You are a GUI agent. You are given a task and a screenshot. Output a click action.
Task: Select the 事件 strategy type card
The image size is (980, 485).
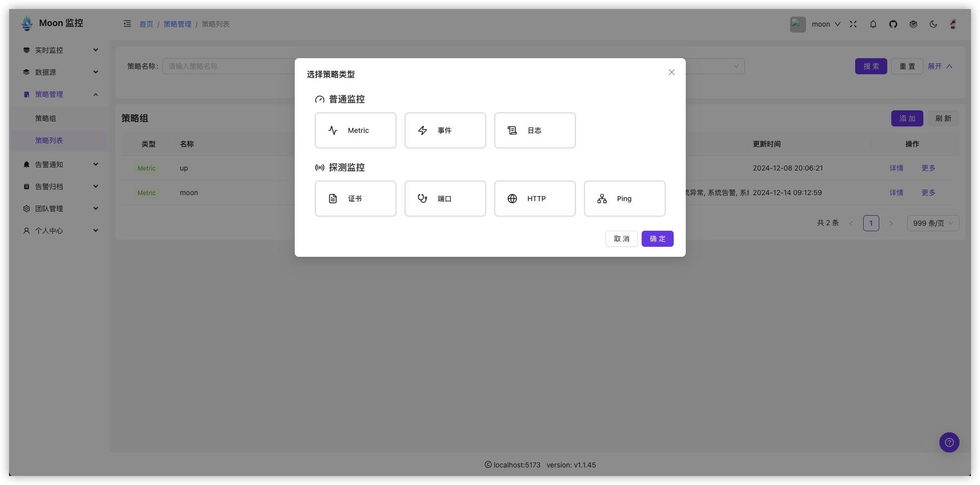[x=445, y=130]
